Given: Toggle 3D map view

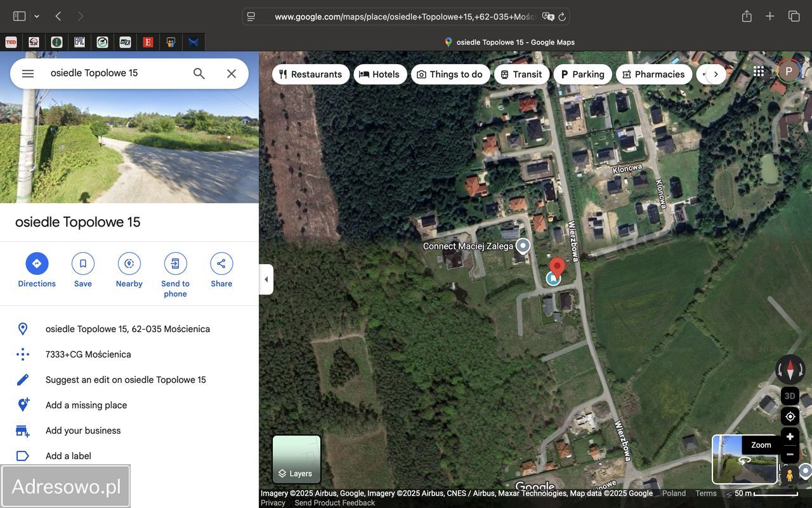Looking at the screenshot, I should 790,396.
